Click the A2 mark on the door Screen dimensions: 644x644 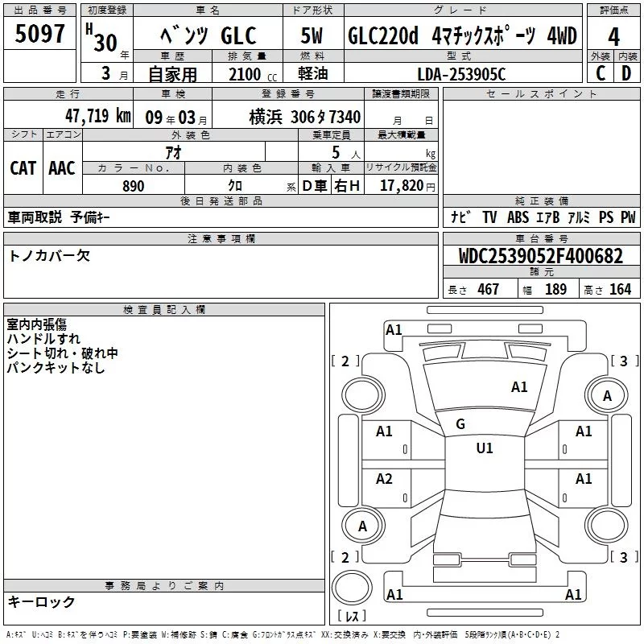tap(384, 479)
